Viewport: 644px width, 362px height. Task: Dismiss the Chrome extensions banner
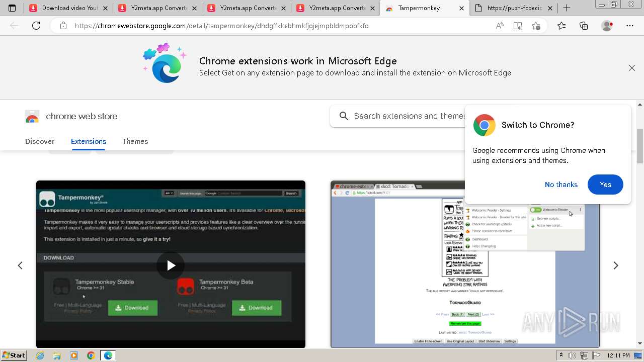(x=632, y=68)
